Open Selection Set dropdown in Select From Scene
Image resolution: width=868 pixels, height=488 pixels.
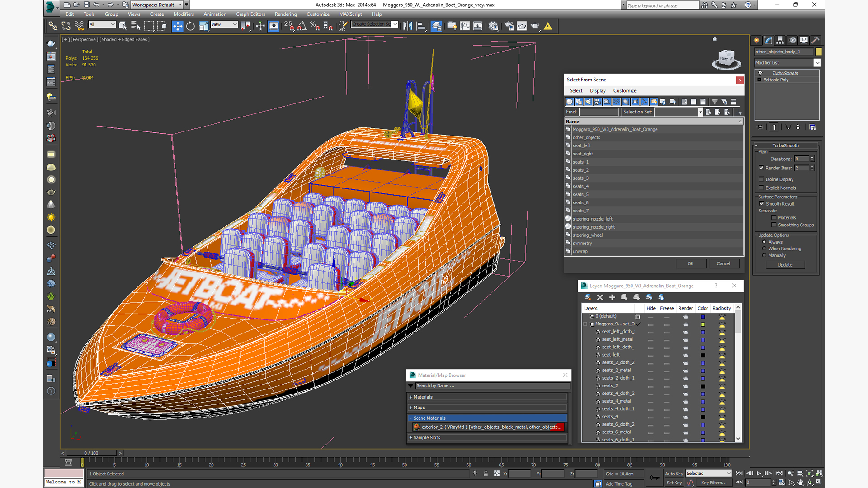coord(679,112)
